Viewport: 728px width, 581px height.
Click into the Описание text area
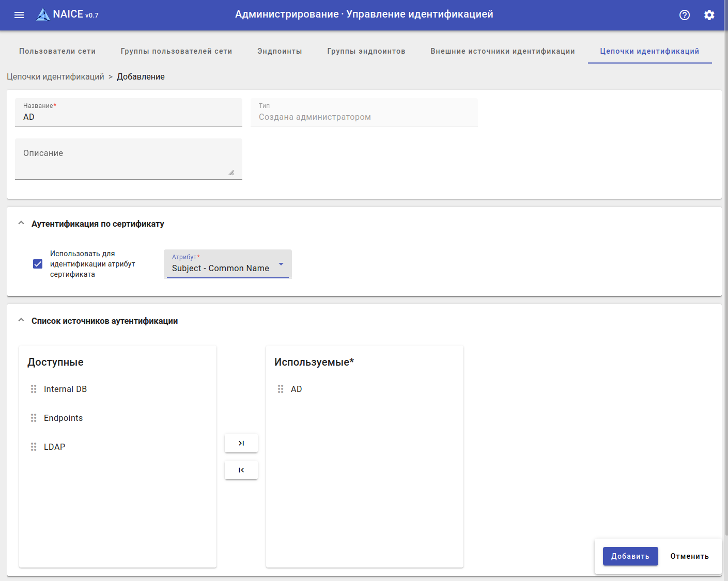tap(128, 159)
